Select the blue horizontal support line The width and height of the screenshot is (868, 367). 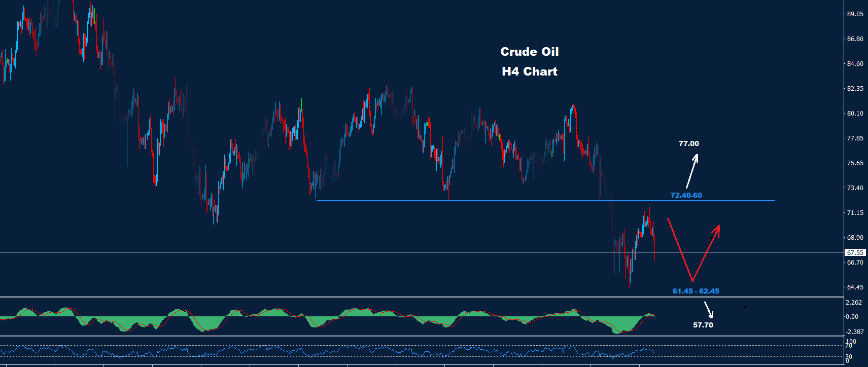tap(507, 201)
